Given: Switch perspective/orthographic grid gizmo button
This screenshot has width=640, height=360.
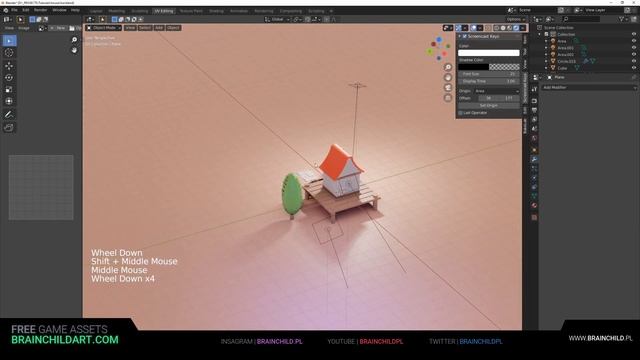Looking at the screenshot, I should click(x=448, y=98).
